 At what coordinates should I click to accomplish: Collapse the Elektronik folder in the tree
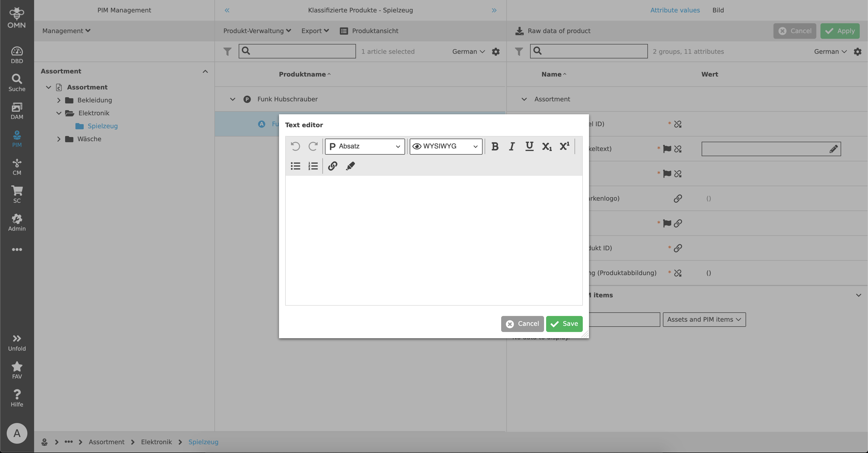59,113
